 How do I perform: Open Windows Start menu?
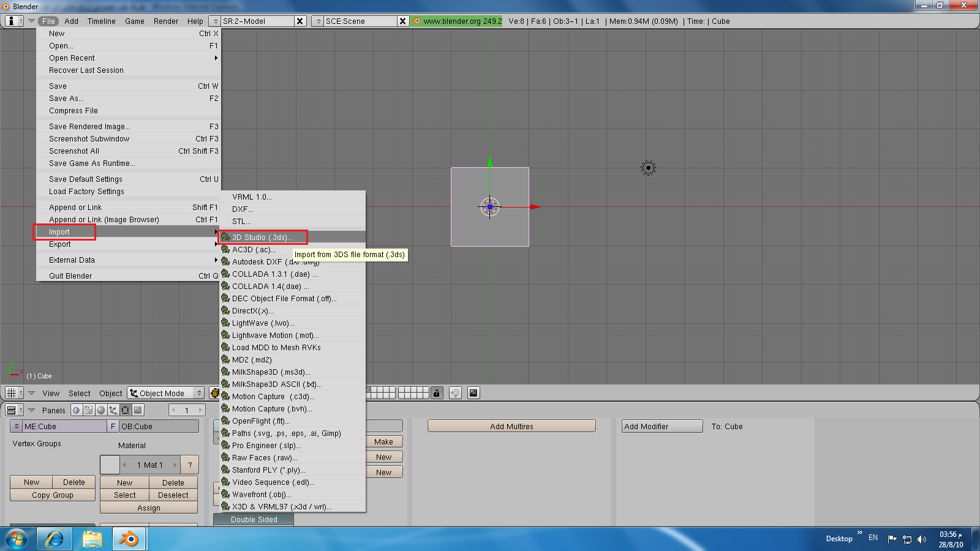pos(17,539)
